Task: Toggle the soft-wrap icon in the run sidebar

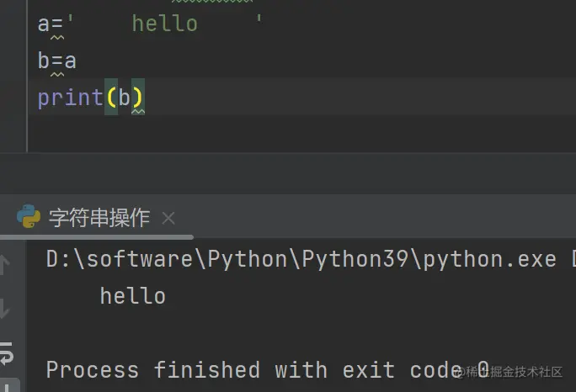Action: click(6, 353)
